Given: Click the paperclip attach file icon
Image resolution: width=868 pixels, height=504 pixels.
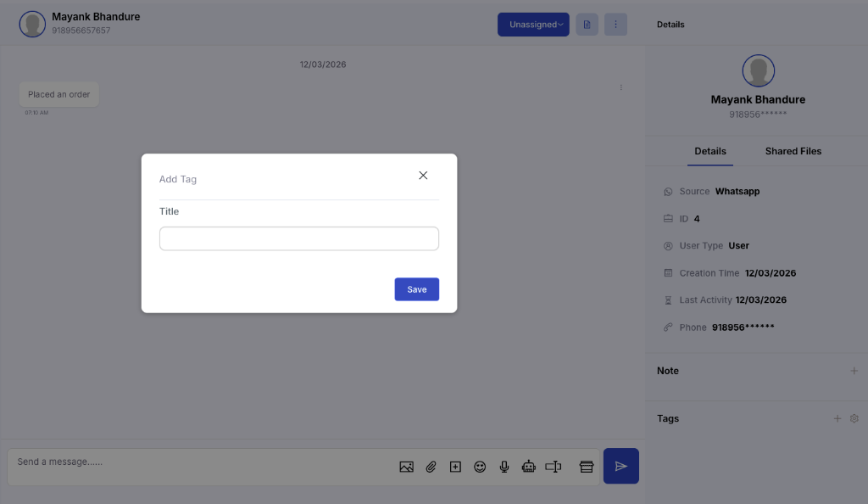Looking at the screenshot, I should 431,467.
